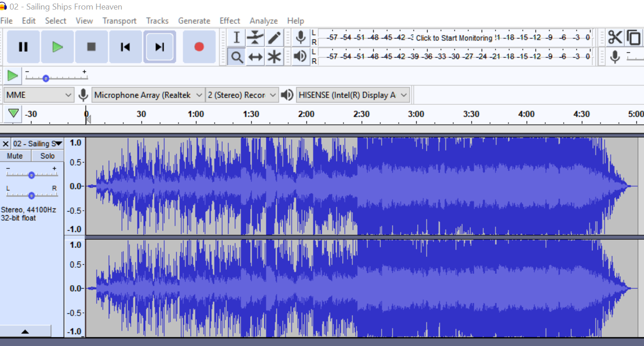Open the 2 (Stereo) recording channels dropdown
Viewport: 644px width, 346px height.
pos(242,95)
